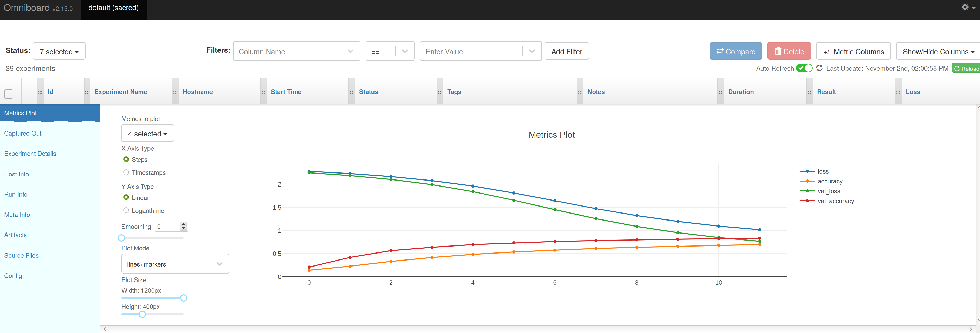Viewport: 980px width, 333px height.
Task: Click the plot Width slider handle
Action: click(x=184, y=298)
